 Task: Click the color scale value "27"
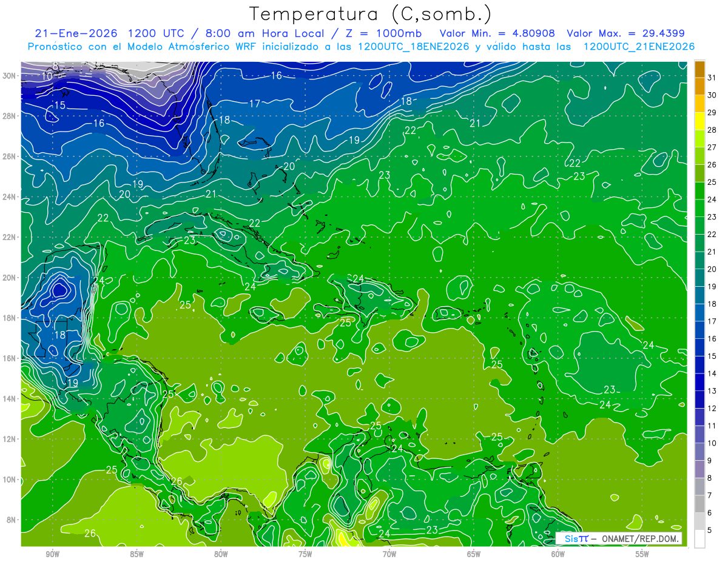(x=712, y=147)
